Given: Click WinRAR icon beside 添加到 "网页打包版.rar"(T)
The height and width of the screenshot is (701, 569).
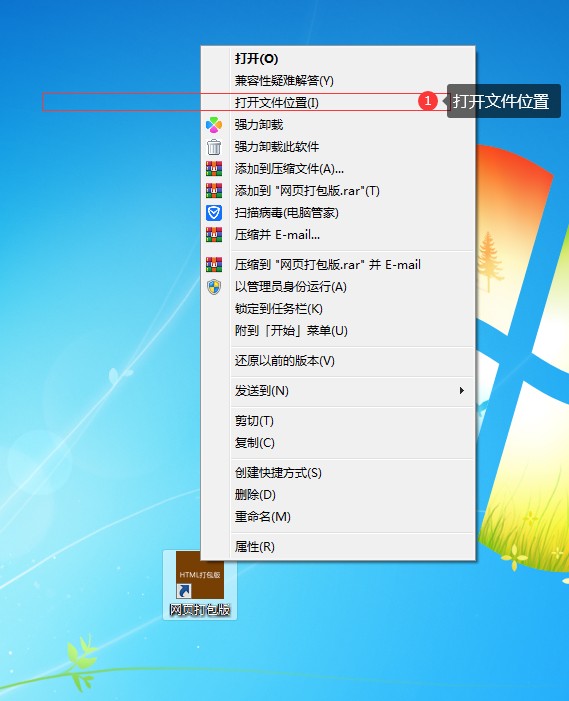Looking at the screenshot, I should click(214, 190).
